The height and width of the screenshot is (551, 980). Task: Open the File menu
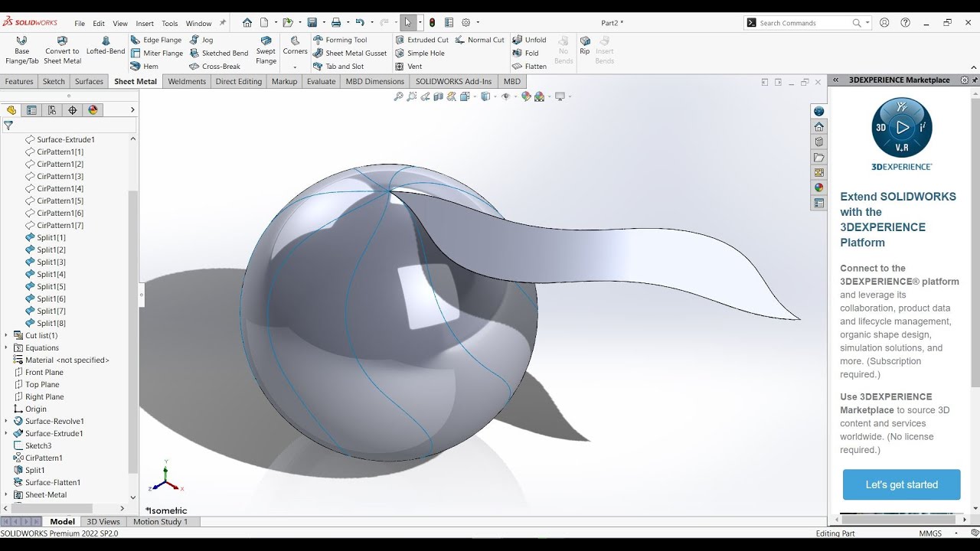click(80, 24)
